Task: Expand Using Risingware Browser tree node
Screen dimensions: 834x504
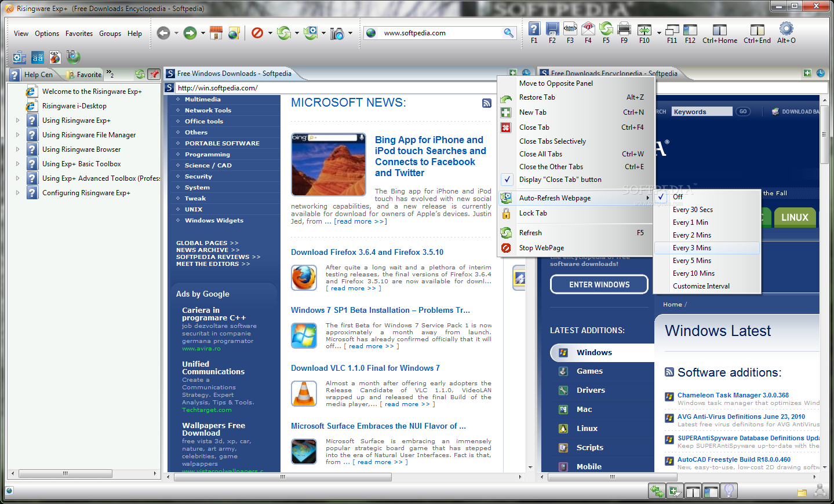Action: (17, 149)
